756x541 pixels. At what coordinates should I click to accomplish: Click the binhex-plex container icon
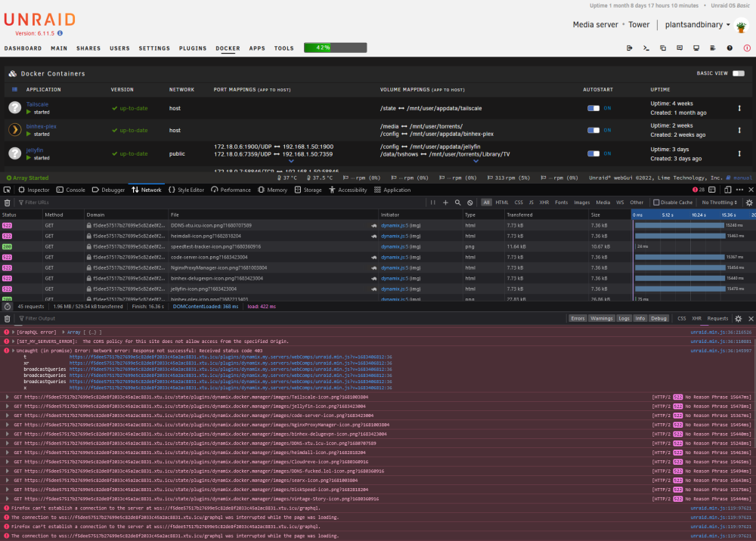point(15,130)
